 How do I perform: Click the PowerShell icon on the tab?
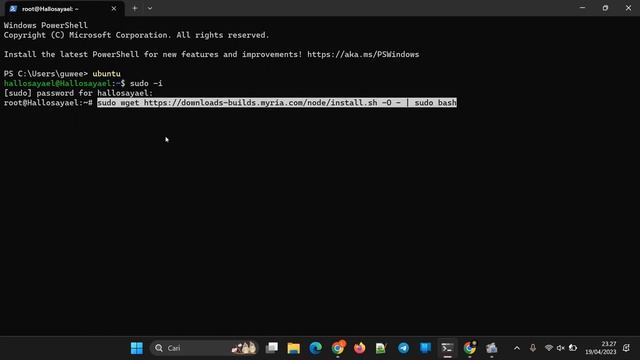pos(13,9)
